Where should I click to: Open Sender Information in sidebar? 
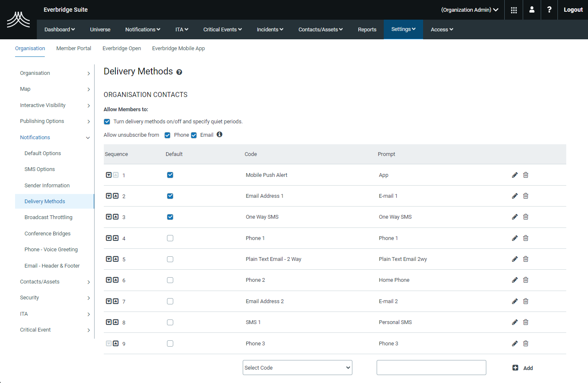(47, 186)
